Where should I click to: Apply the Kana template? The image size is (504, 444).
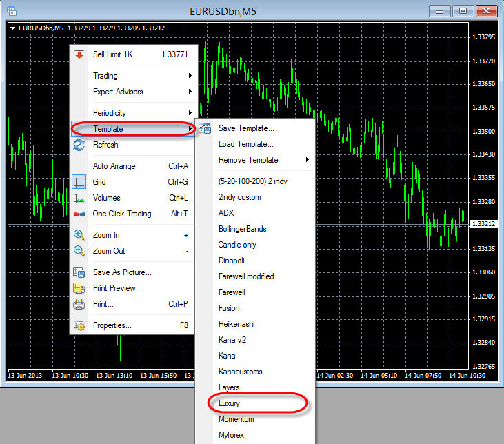tap(255, 356)
